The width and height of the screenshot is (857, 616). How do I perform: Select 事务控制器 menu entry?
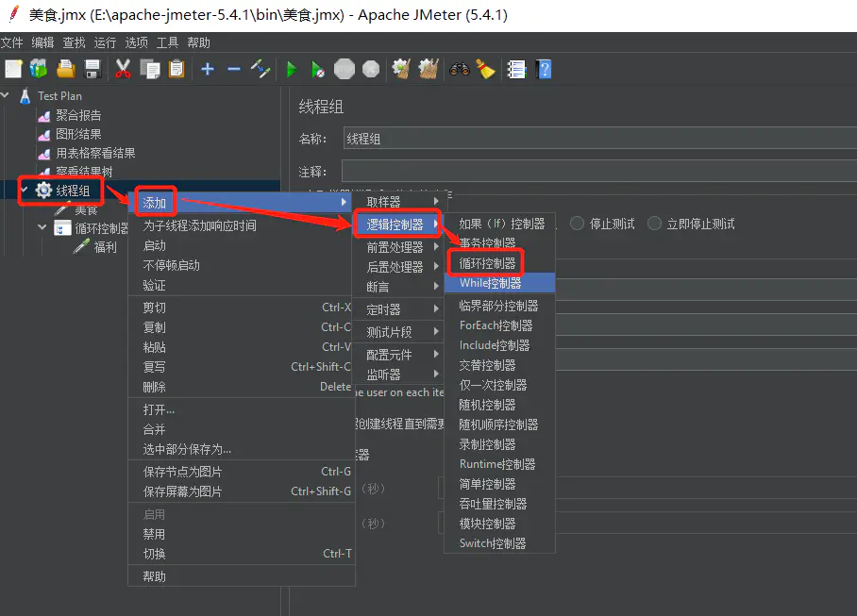pos(499,243)
